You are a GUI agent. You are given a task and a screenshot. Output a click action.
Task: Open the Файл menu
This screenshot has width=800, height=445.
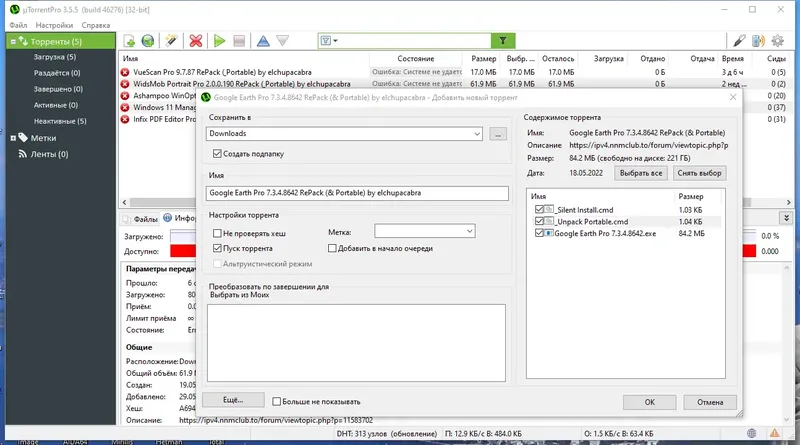click(18, 25)
